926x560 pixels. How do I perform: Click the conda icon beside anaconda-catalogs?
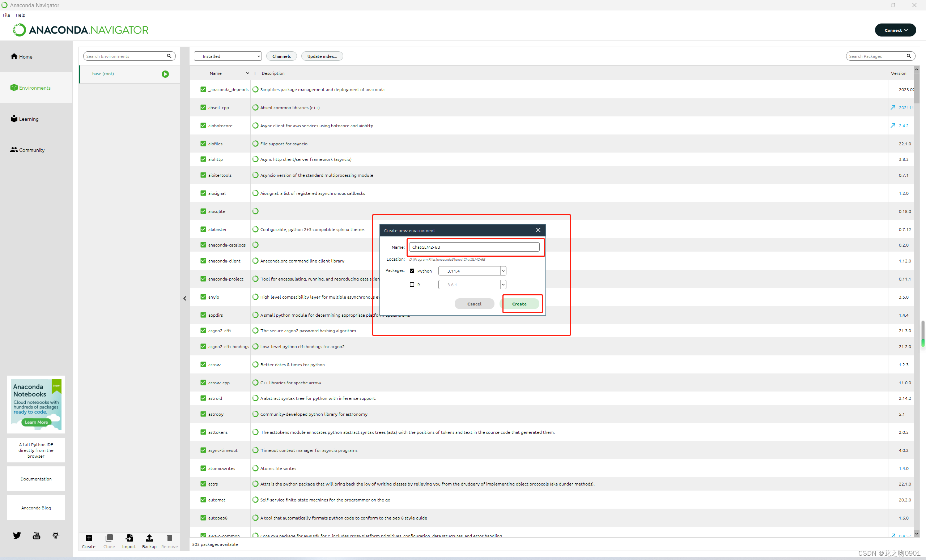(x=255, y=245)
